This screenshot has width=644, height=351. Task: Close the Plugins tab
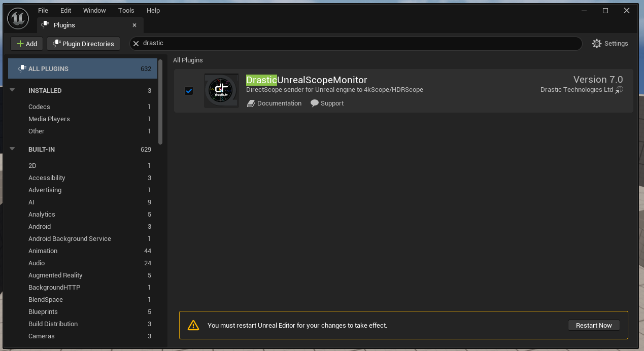pyautogui.click(x=134, y=25)
